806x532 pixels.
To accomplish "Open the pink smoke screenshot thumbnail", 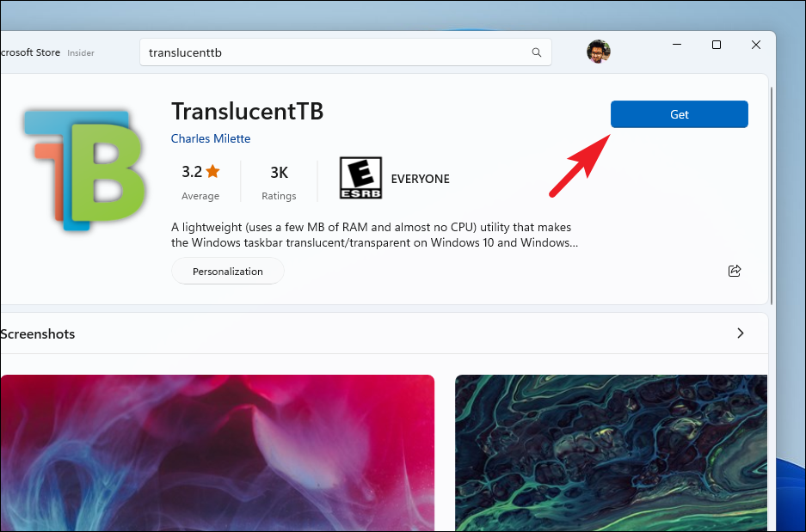I will click(x=218, y=453).
